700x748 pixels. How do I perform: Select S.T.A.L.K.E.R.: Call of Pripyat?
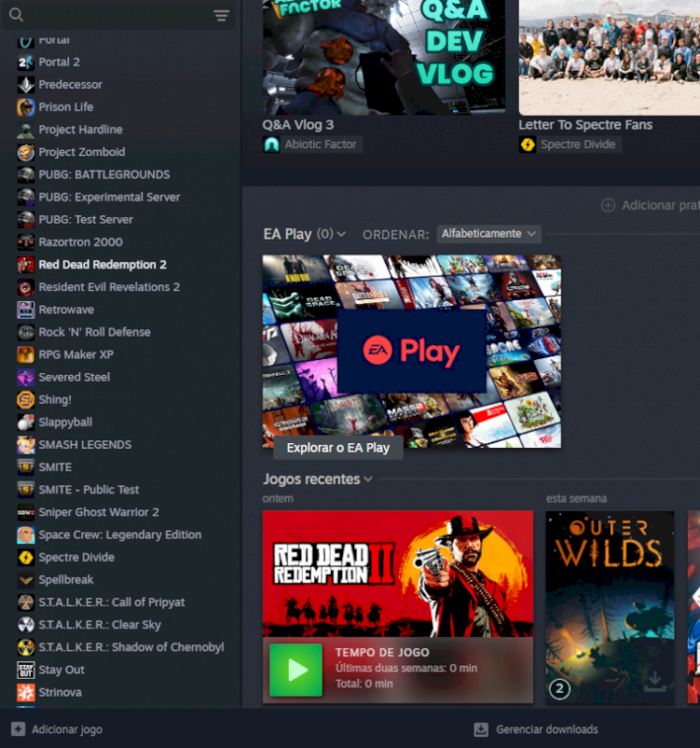point(111,602)
